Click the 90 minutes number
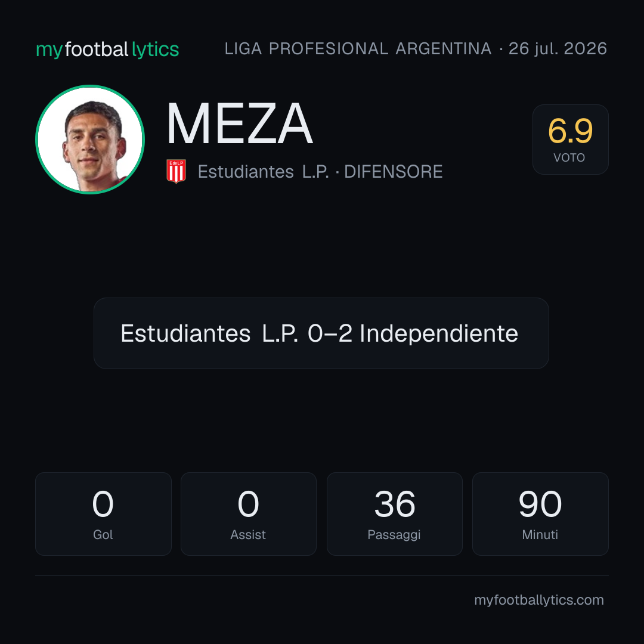Screen dimensions: 644x644 (x=540, y=504)
